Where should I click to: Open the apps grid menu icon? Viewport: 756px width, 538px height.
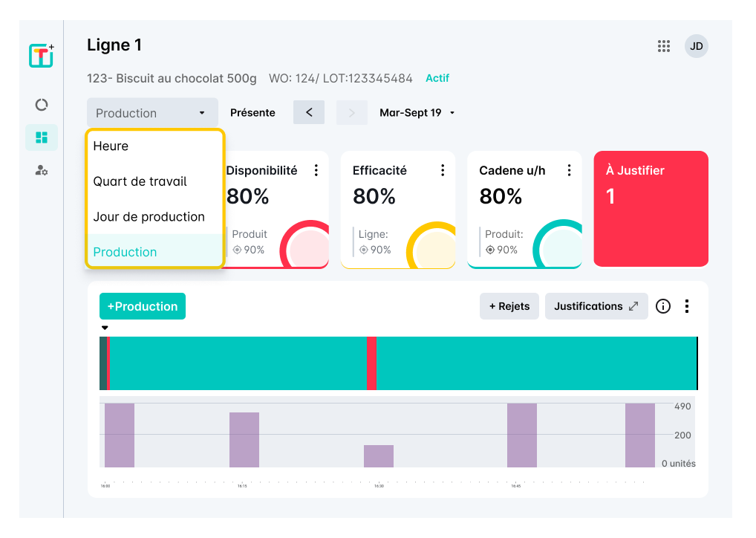click(x=664, y=46)
